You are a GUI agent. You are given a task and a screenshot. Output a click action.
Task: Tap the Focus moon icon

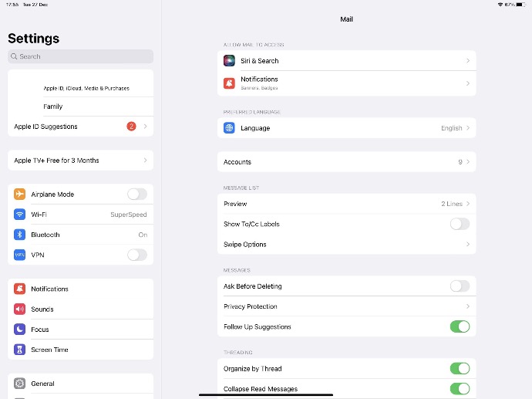point(19,330)
